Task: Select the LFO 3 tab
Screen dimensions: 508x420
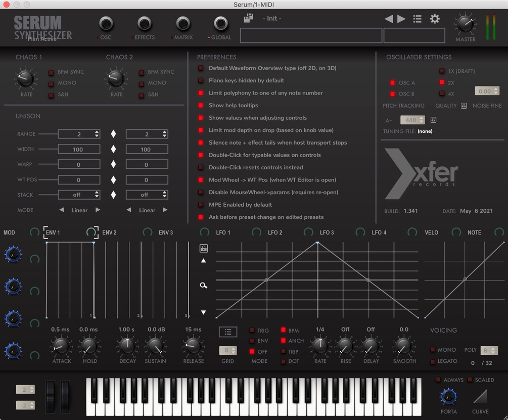Action: [x=327, y=232]
